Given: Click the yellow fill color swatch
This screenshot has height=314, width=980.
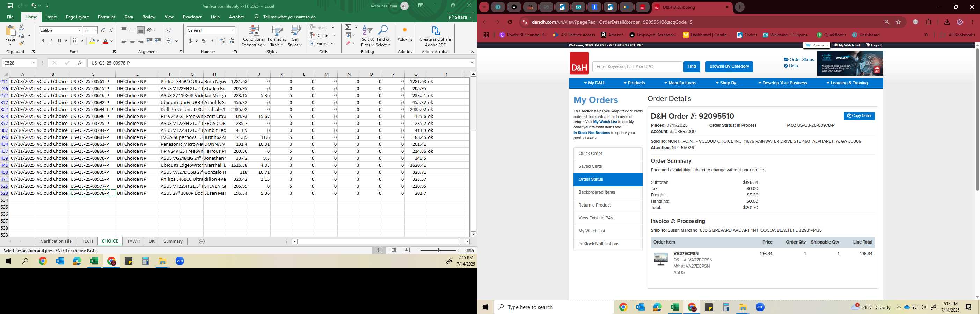Looking at the screenshot, I should tap(92, 41).
